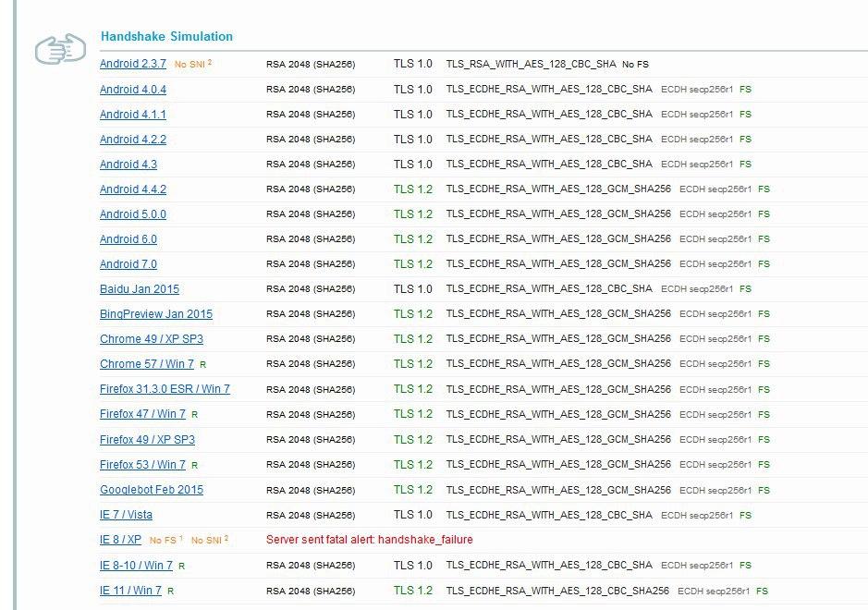Click TLS 1.2 in the Android 4.4.2 row
The width and height of the screenshot is (868, 610).
pos(413,189)
